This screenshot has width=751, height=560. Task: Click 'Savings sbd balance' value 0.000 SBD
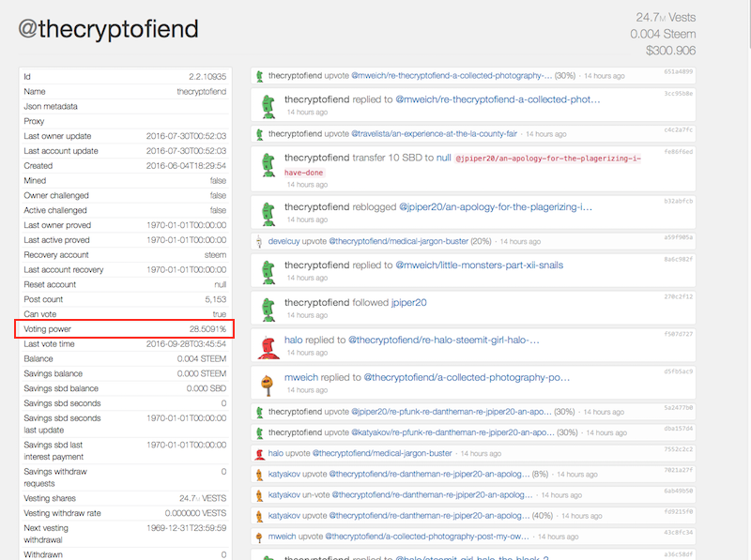pyautogui.click(x=207, y=388)
